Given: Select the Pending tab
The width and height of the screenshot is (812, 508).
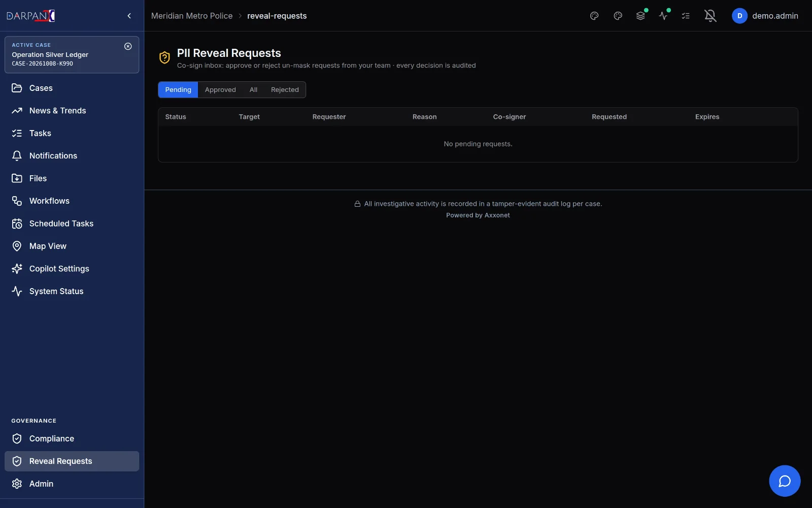Looking at the screenshot, I should (178, 90).
